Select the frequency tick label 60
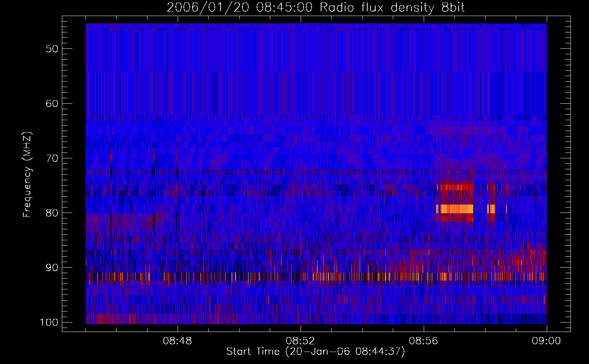Viewport: 589px width, 364px height. click(x=52, y=103)
